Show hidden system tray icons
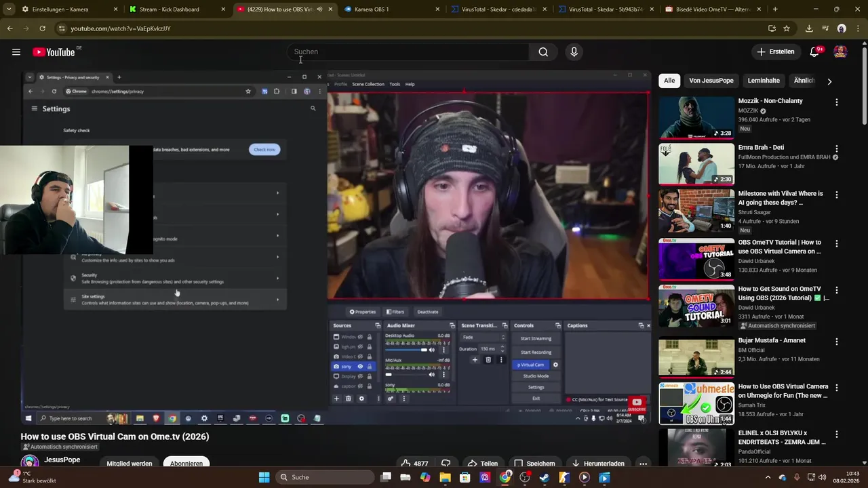Image resolution: width=868 pixels, height=488 pixels. 768,477
